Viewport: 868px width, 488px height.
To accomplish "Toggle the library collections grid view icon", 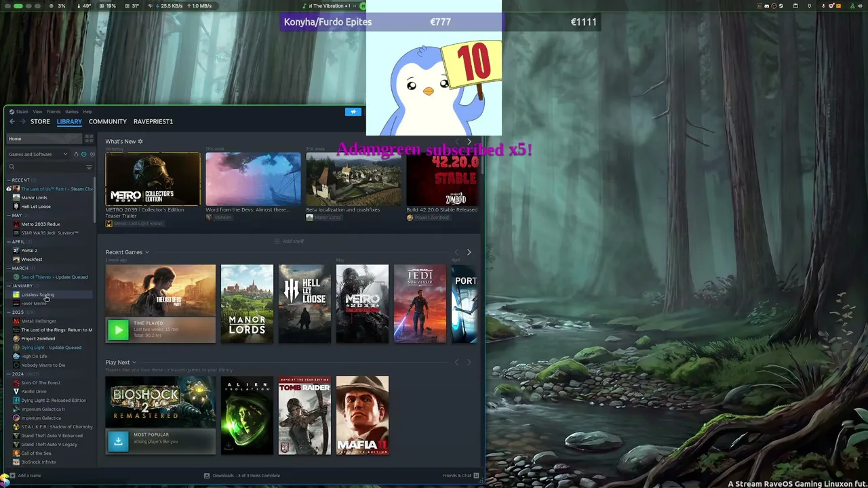I will (89, 138).
